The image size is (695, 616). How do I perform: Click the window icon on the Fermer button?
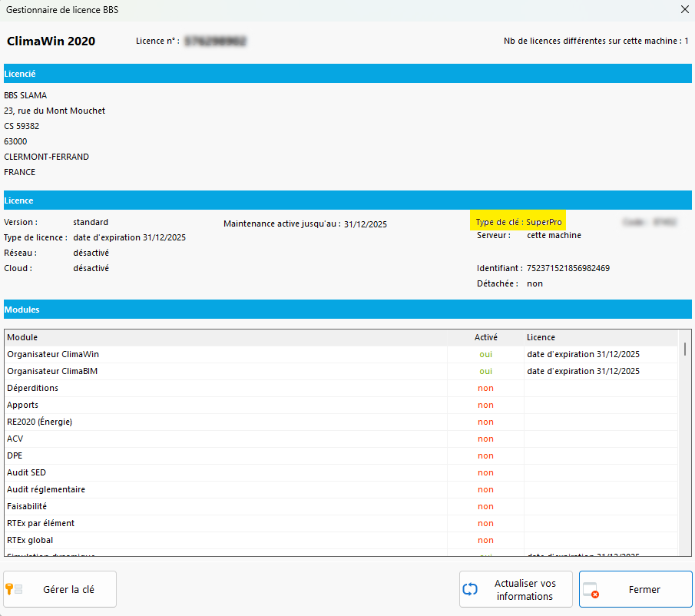tap(591, 590)
